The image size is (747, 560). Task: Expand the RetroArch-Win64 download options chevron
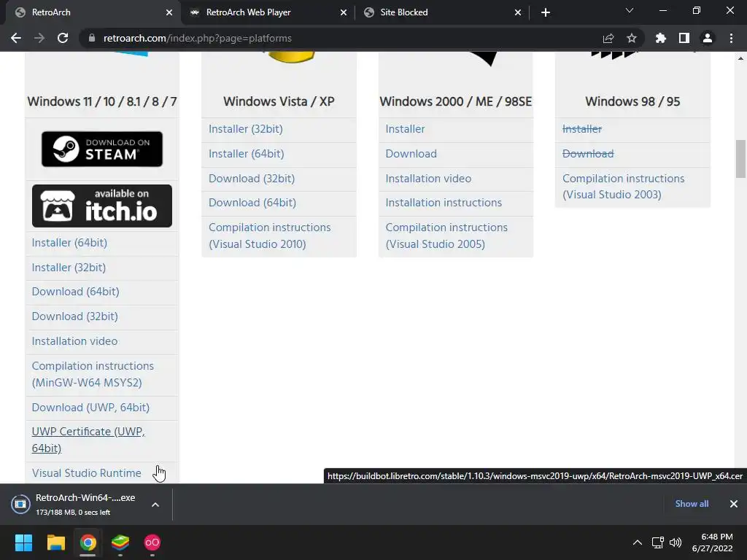pos(155,505)
